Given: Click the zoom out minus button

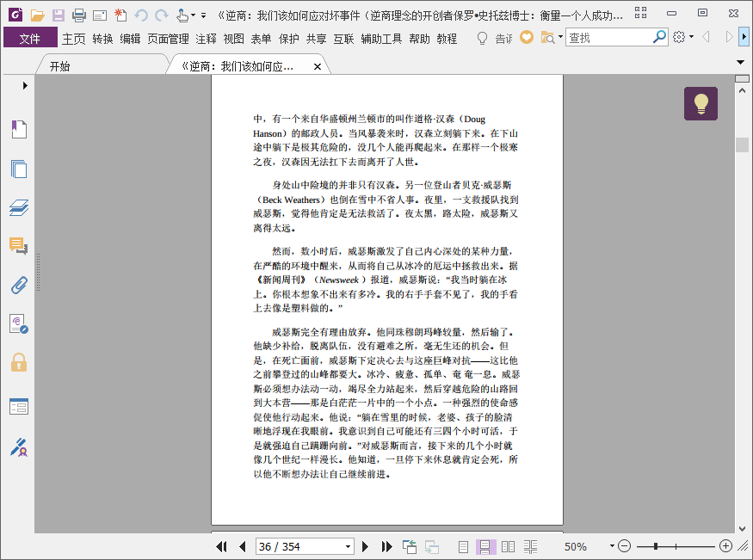Looking at the screenshot, I should pos(624,546).
